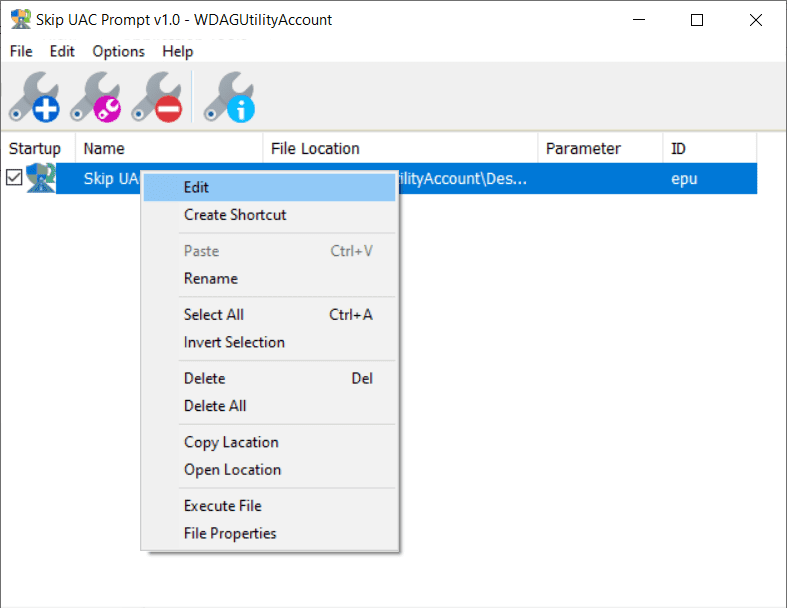Sort by the Startup column header
This screenshot has height=608, width=787.
(x=38, y=148)
